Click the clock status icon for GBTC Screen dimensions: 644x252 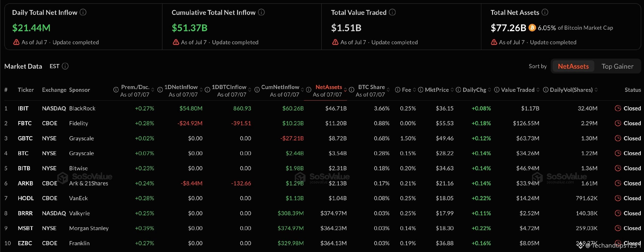(x=618, y=138)
